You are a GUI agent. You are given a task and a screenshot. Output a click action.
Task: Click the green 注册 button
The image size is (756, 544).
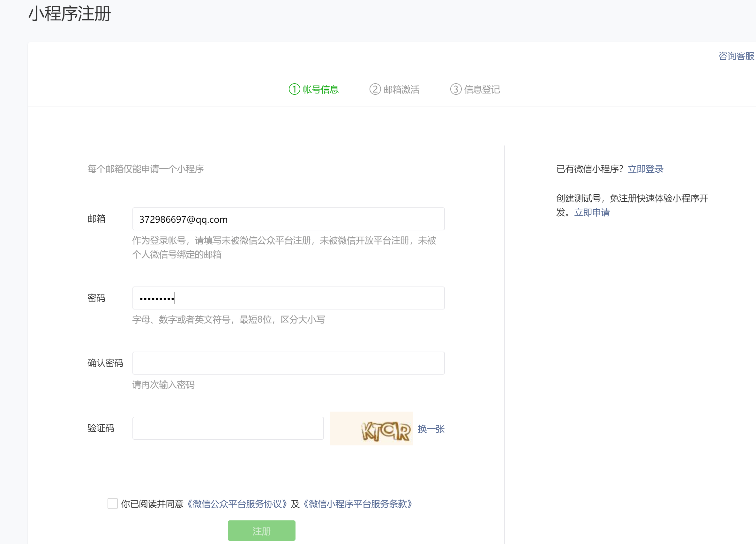pos(262,531)
